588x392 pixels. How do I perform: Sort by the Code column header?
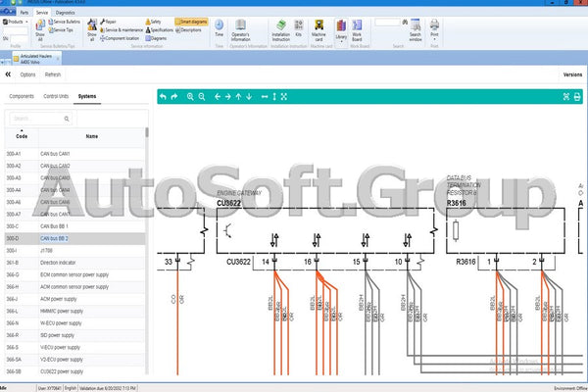click(22, 136)
